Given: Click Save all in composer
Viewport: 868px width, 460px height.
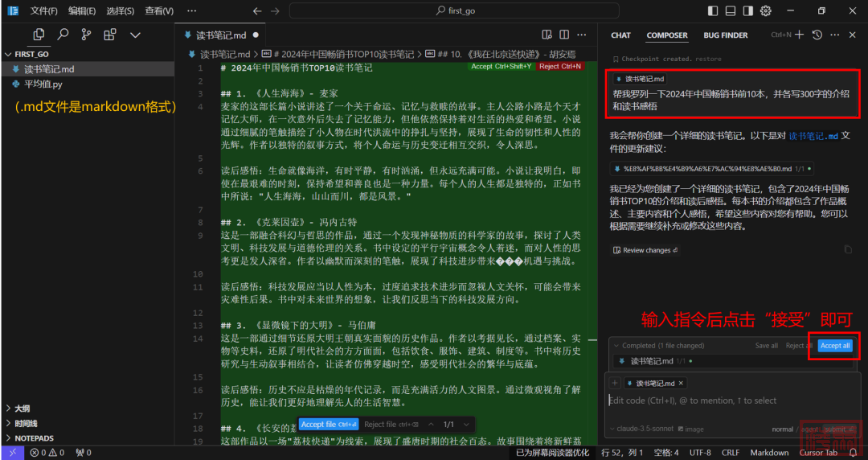Looking at the screenshot, I should tap(766, 345).
